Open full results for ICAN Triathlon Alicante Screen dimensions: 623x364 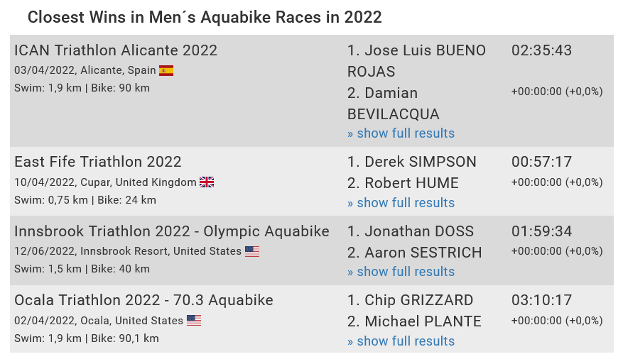[x=401, y=133]
